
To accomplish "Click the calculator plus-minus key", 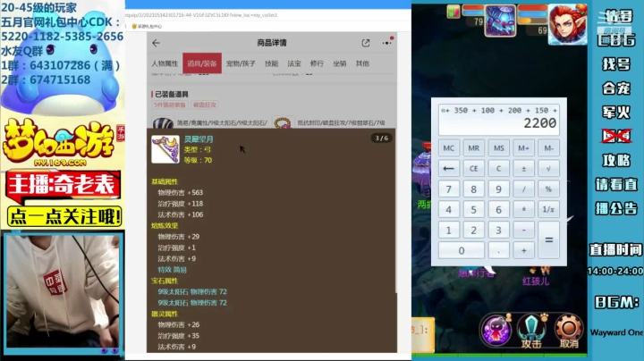I will pyautogui.click(x=523, y=169).
